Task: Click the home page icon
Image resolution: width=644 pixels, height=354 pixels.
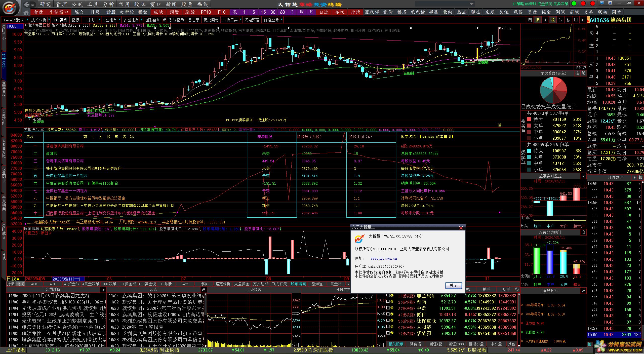Action: [26, 12]
